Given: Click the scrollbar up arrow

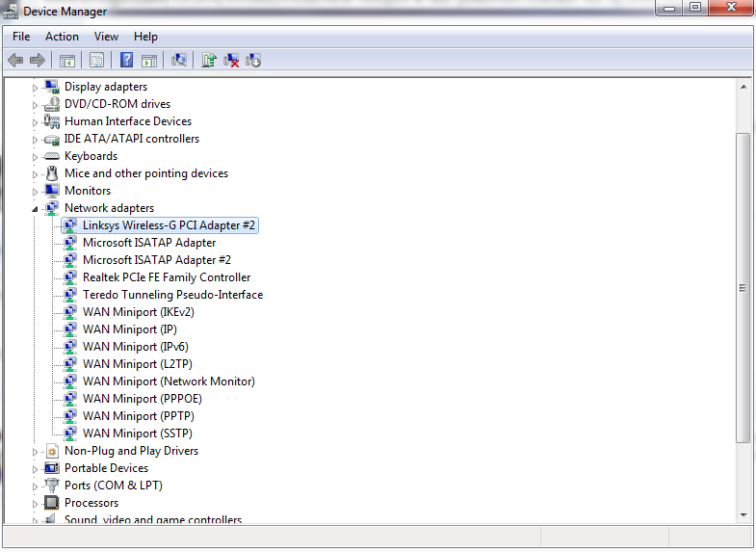Looking at the screenshot, I should [743, 87].
